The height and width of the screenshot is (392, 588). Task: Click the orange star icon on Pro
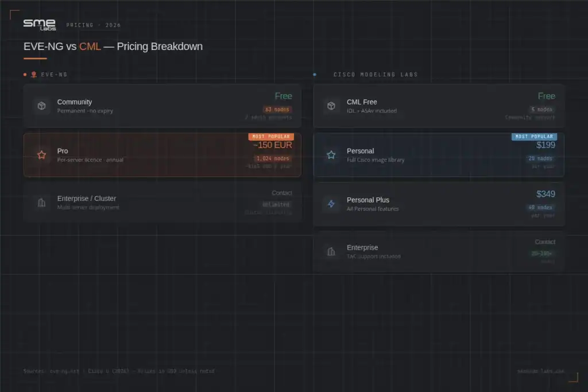(41, 155)
